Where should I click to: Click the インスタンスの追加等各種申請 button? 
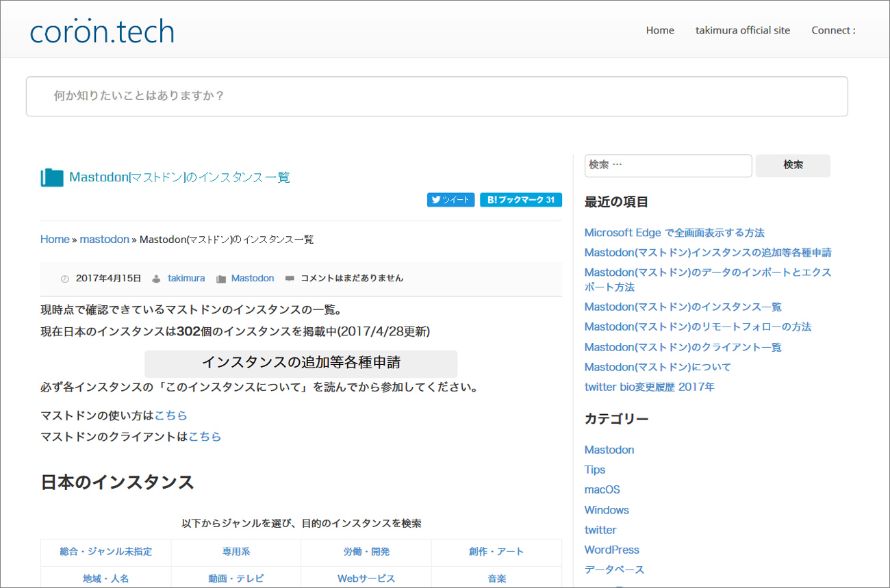[301, 363]
